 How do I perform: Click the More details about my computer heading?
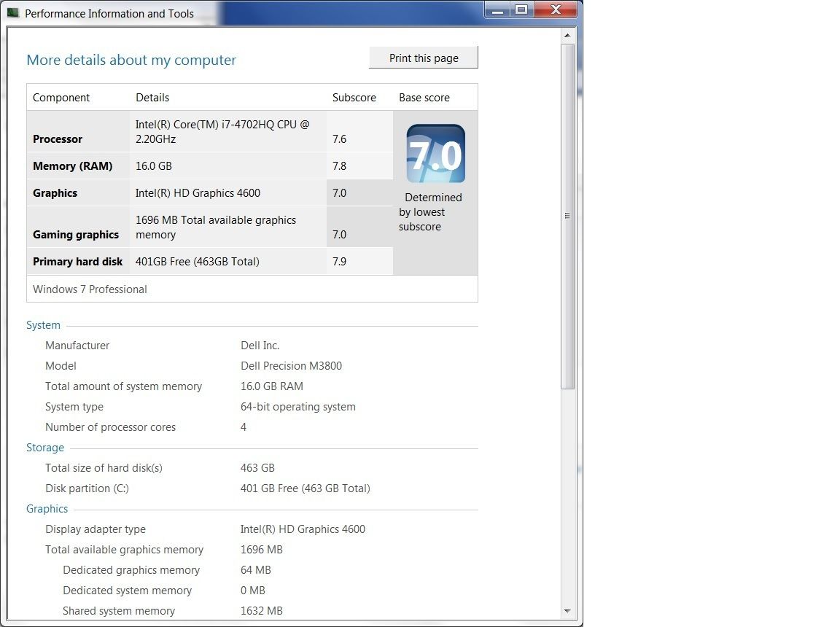pyautogui.click(x=131, y=60)
